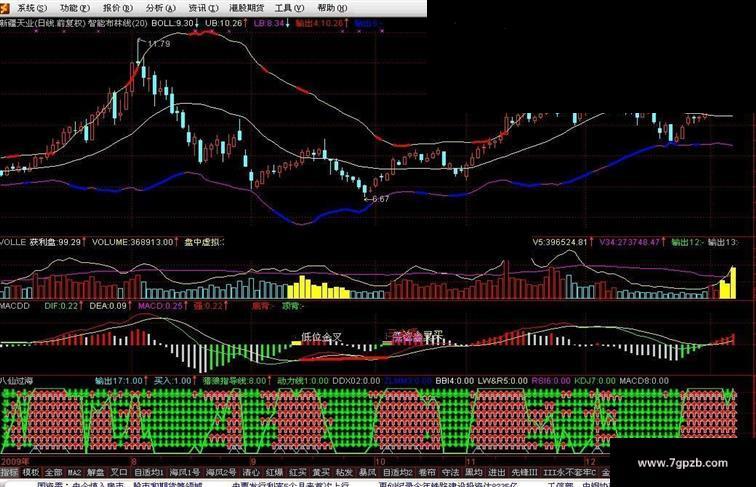Open the 进出 indicator tab

497,473
